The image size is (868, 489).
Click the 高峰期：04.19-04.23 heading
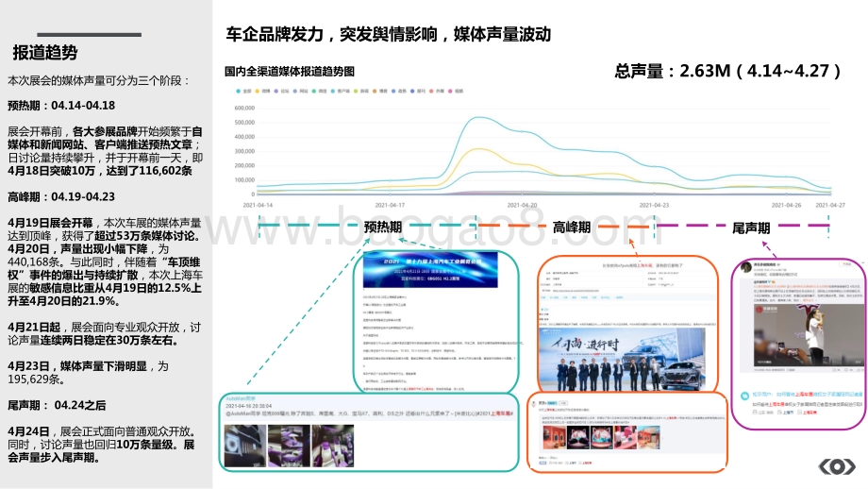click(x=61, y=196)
